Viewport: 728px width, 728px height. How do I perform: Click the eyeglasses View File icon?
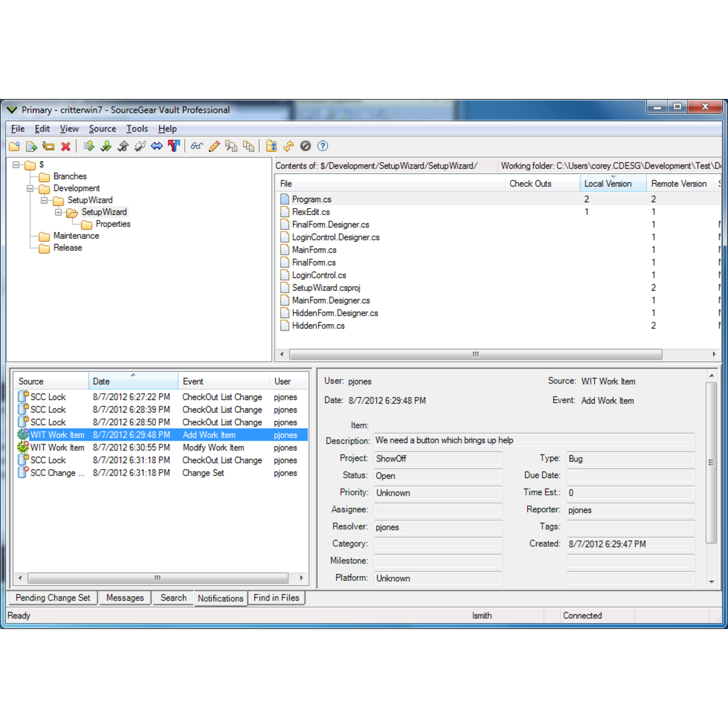[197, 146]
